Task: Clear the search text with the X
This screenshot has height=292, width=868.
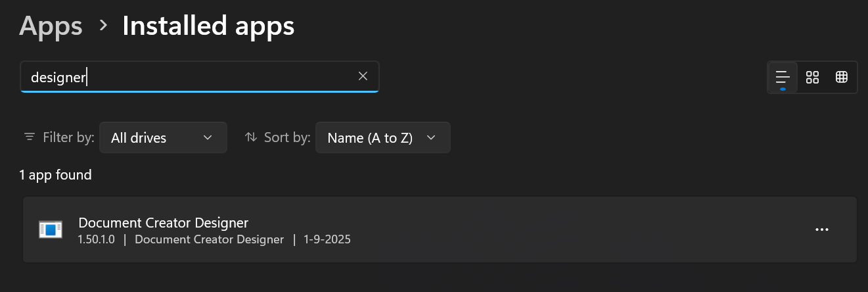Action: click(x=363, y=76)
